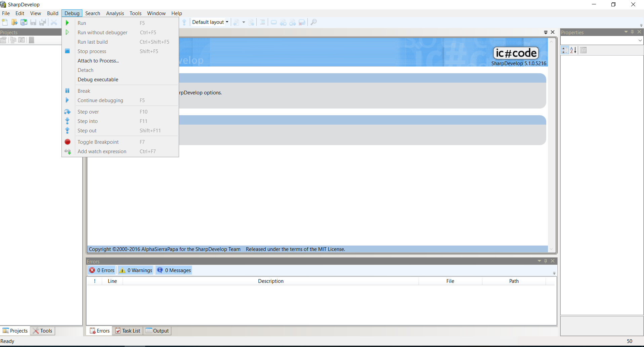Click the reload file toolbar icon
Viewport: 644px width, 347px height.
[x=24, y=22]
